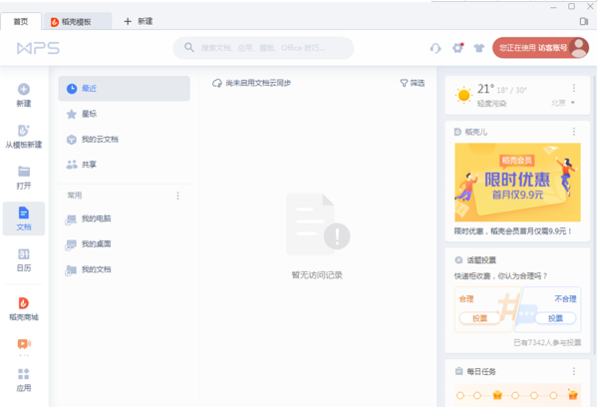The height and width of the screenshot is (419, 600).
Task: Select 最近 recent documents
Action: coord(124,88)
